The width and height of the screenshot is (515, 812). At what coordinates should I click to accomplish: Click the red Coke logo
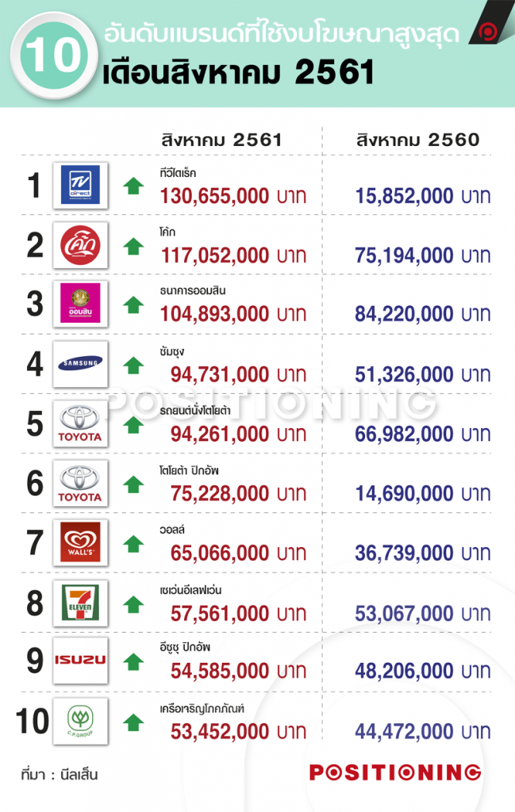[80, 245]
